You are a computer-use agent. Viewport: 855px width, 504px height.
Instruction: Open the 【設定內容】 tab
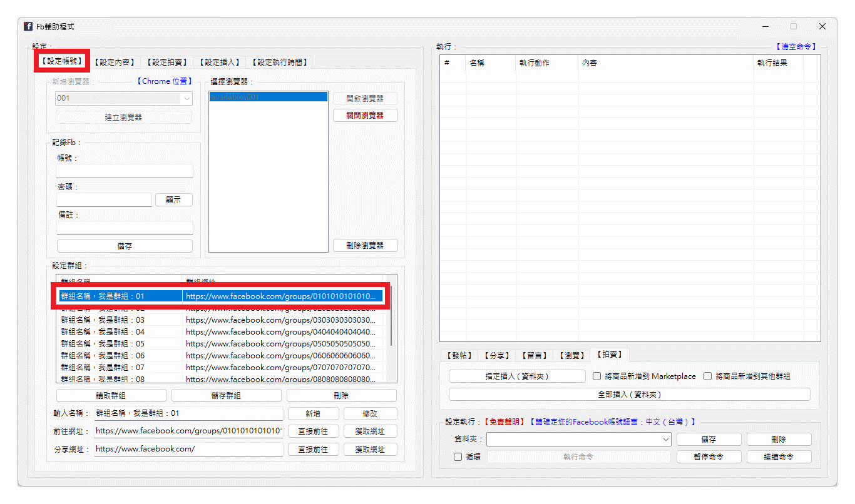tap(114, 62)
